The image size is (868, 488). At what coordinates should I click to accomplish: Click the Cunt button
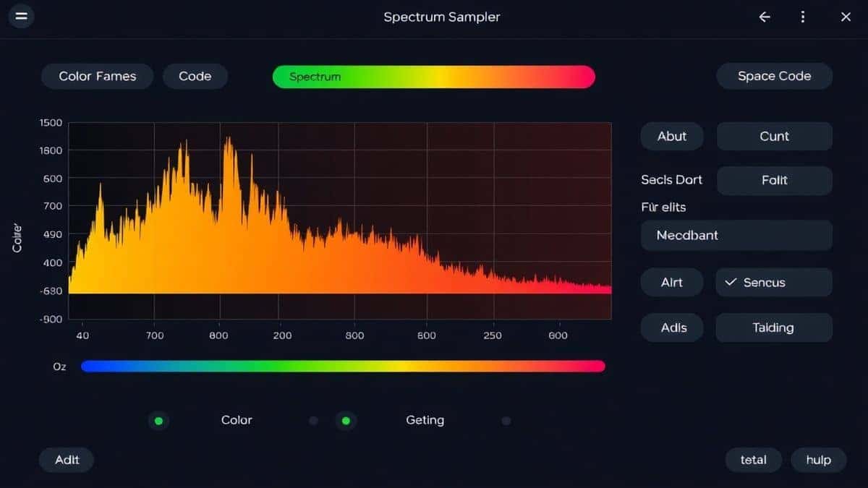click(x=774, y=136)
